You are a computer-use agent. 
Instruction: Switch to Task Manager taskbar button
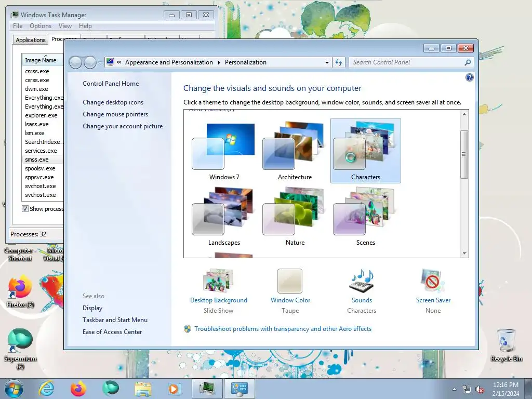coord(207,389)
